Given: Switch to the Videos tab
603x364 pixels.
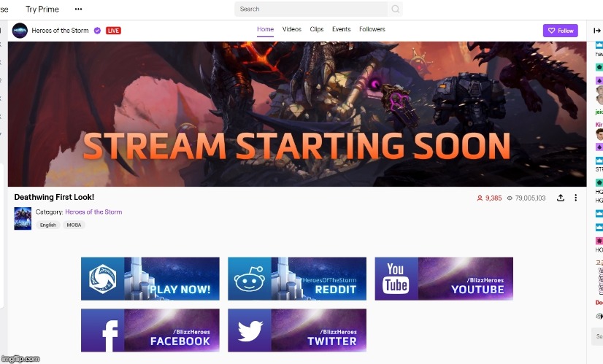Looking at the screenshot, I should click(x=291, y=30).
